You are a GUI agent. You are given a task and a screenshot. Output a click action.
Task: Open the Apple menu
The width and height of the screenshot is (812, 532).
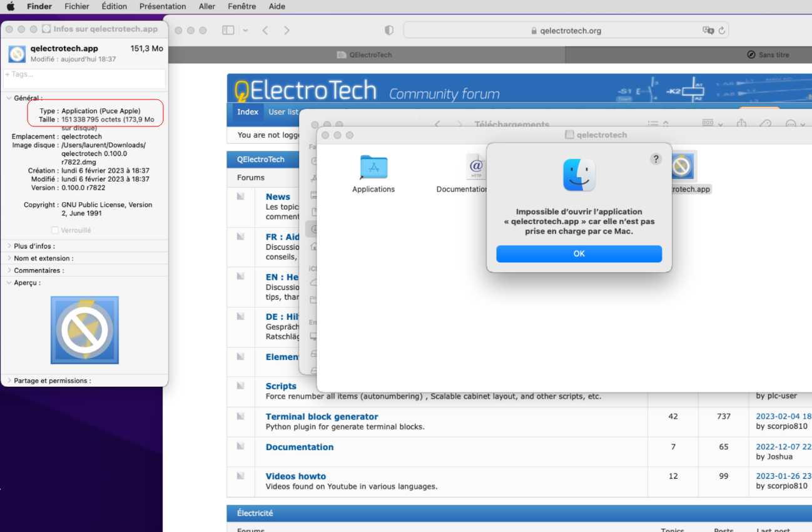point(11,6)
